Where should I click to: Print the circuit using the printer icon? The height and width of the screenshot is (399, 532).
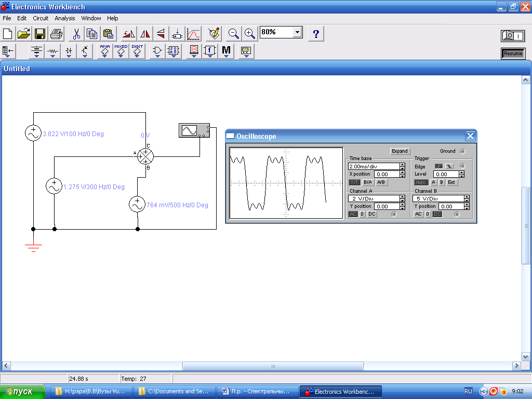56,34
